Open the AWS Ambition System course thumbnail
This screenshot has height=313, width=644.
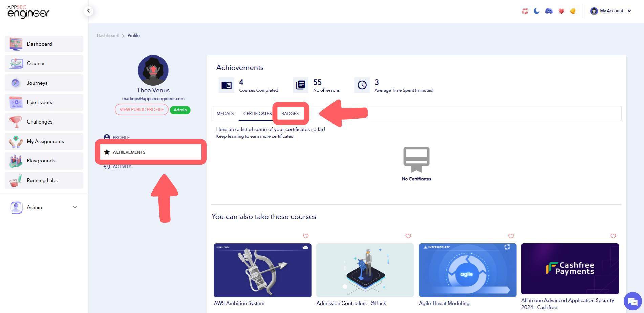pyautogui.click(x=262, y=270)
